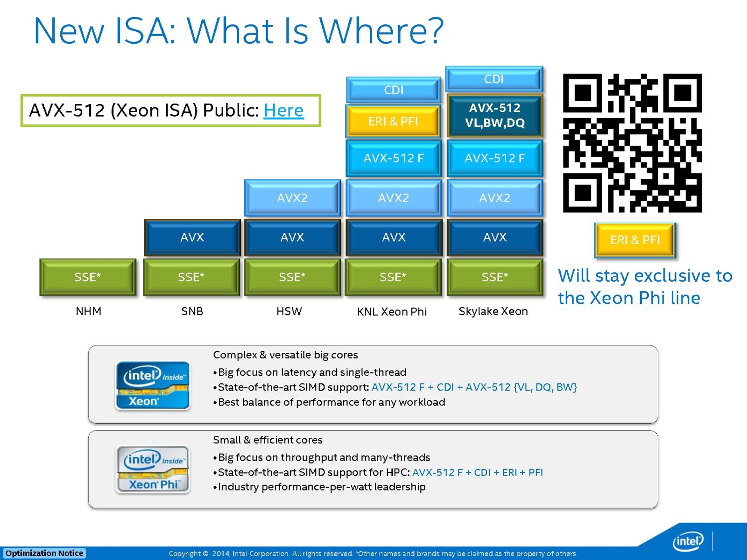Click the "New ISA: What Is Where?" title
This screenshot has width=747, height=560.
coord(238,31)
